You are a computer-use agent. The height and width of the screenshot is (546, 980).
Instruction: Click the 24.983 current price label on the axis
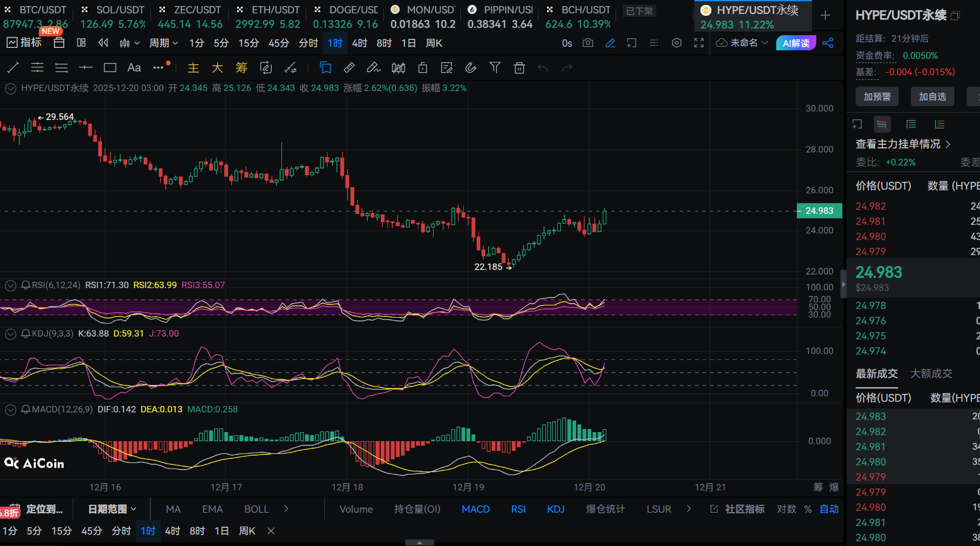(819, 211)
